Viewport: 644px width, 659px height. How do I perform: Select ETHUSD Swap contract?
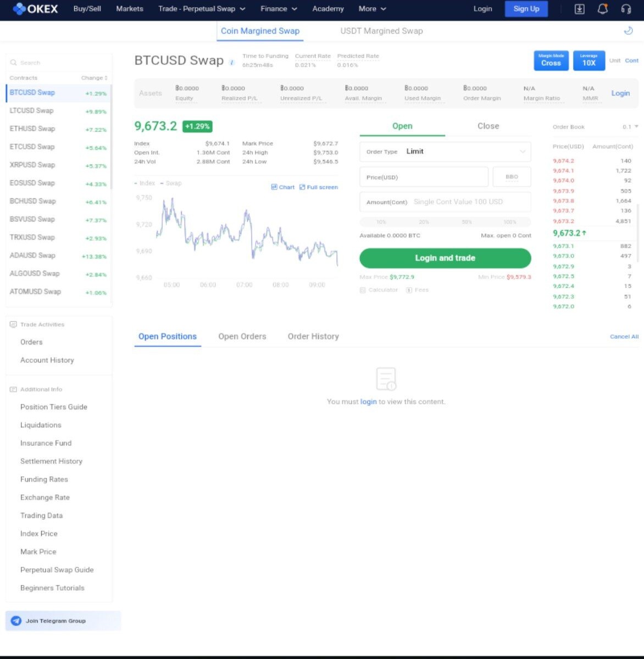coord(59,129)
